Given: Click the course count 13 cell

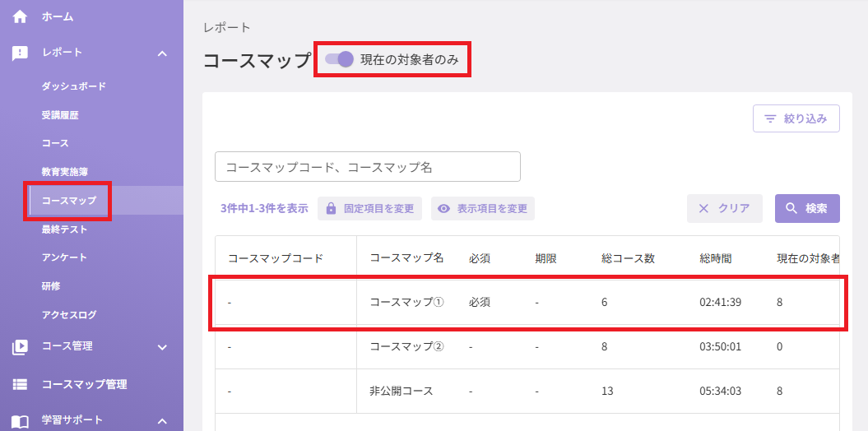Looking at the screenshot, I should pyautogui.click(x=607, y=392).
